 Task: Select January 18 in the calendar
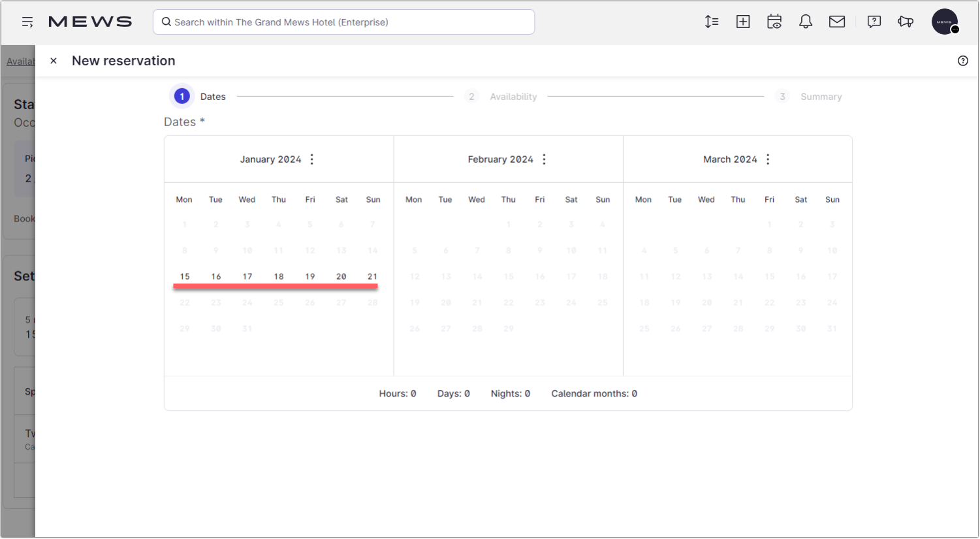click(x=279, y=277)
